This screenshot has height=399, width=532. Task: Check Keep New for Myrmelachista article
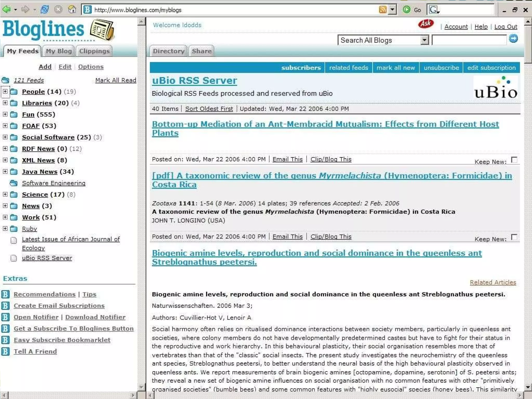tap(514, 237)
